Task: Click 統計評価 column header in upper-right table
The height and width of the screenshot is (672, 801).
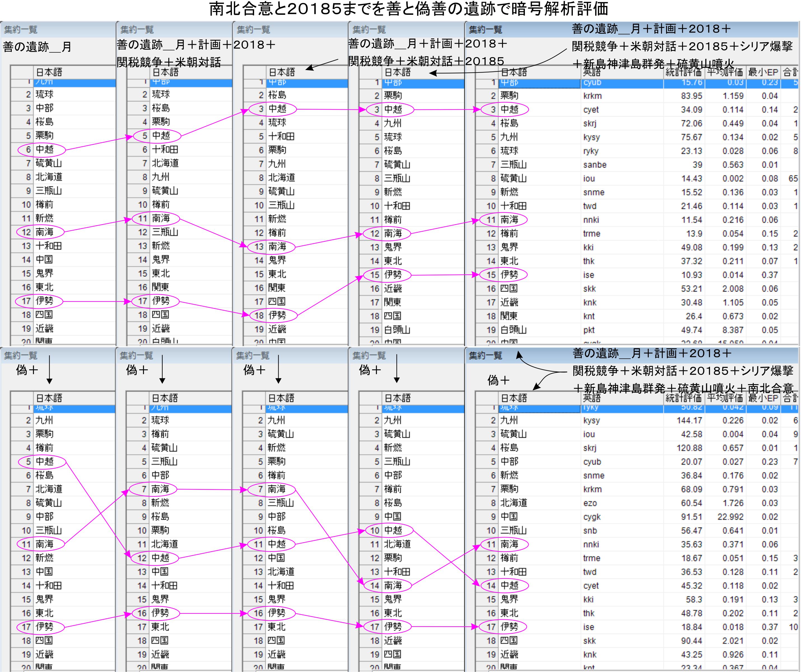Action: pos(683,73)
